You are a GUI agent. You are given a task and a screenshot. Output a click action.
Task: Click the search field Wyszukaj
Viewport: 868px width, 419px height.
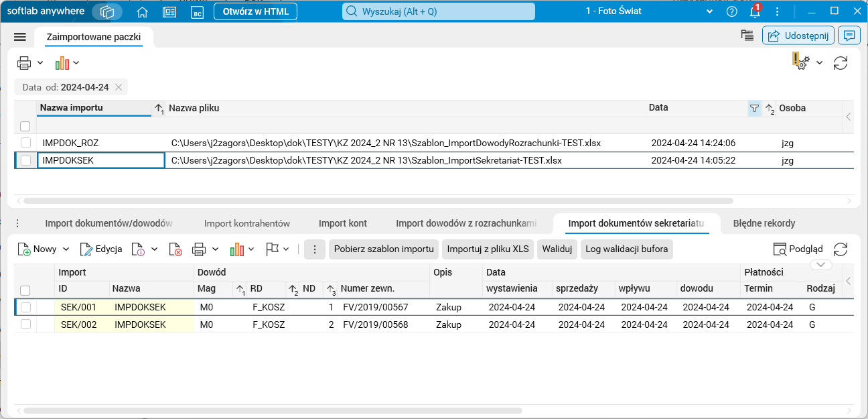[439, 11]
